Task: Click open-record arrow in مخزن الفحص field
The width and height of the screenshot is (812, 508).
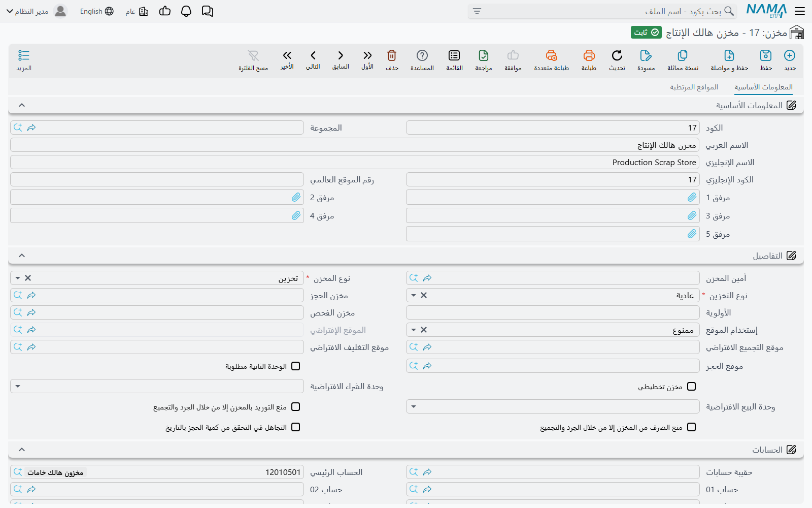Action: [x=31, y=312]
